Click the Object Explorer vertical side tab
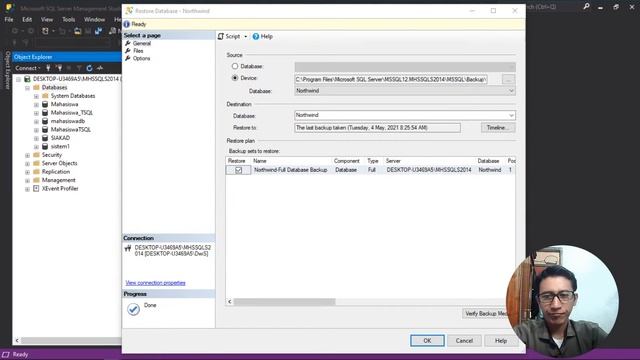 7,70
